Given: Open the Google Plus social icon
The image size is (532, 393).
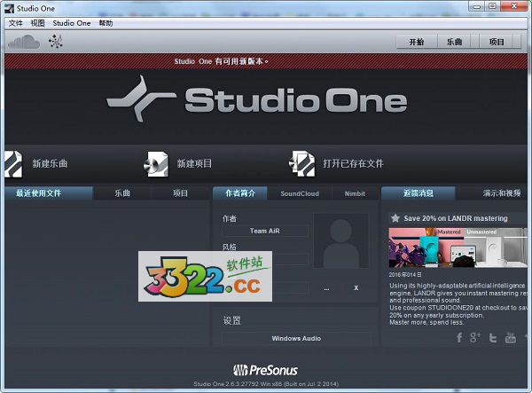Looking at the screenshot, I should point(475,337).
